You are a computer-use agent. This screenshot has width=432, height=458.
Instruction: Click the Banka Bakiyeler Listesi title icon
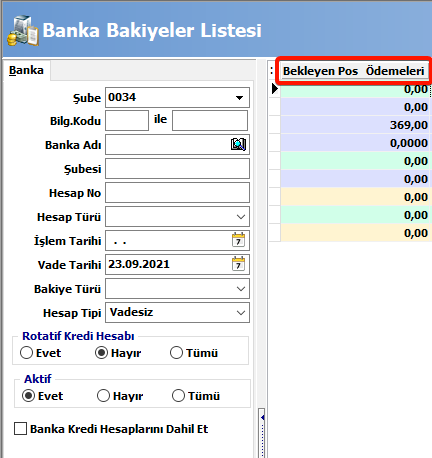(x=23, y=31)
